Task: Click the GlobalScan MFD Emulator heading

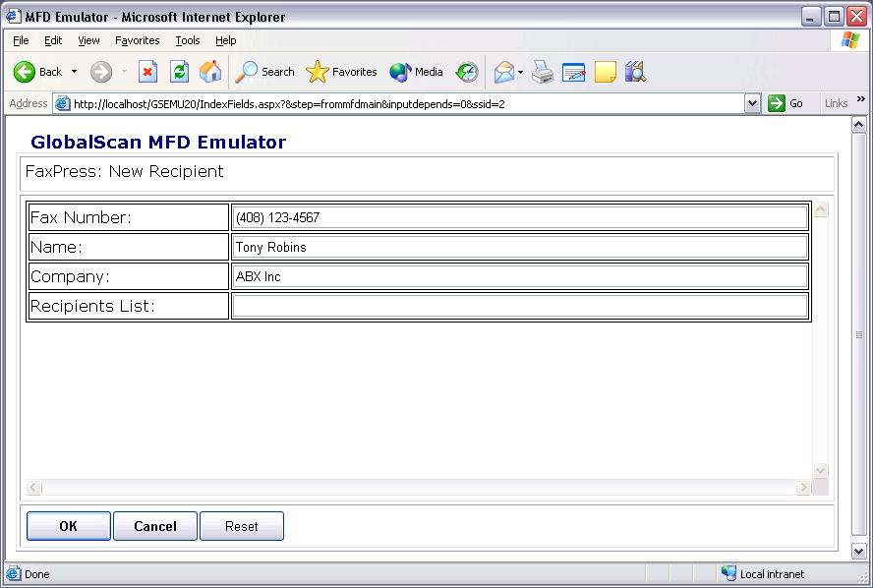Action: (x=158, y=142)
